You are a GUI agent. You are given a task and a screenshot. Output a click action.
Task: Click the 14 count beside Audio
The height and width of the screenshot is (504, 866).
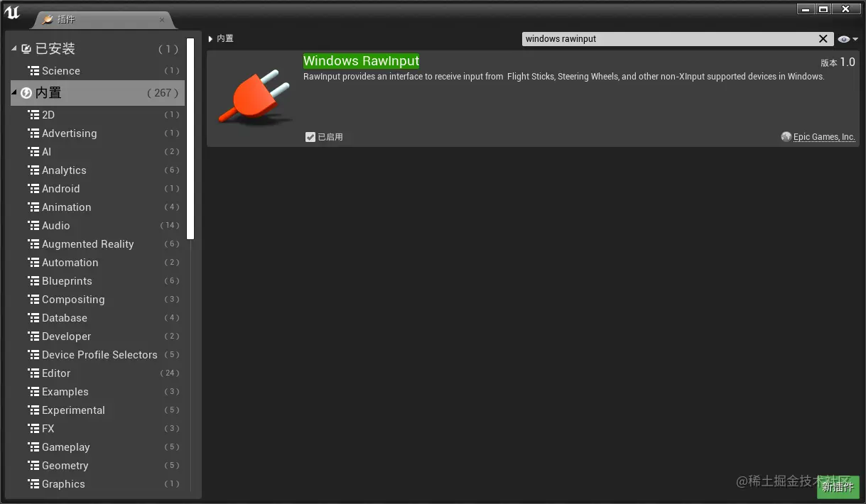pos(170,226)
